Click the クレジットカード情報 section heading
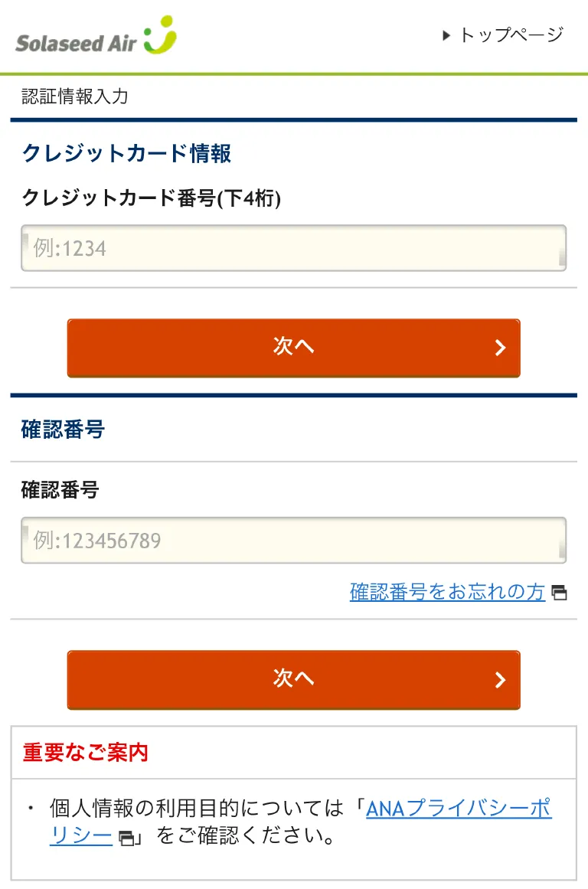This screenshot has height=889, width=588. pyautogui.click(x=126, y=153)
